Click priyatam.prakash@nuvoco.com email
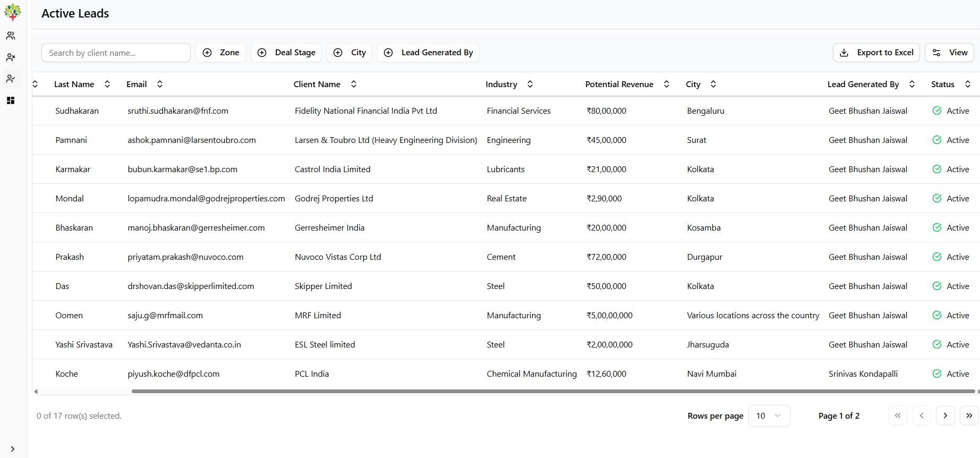Viewport: 980px width, 458px height. (x=185, y=257)
